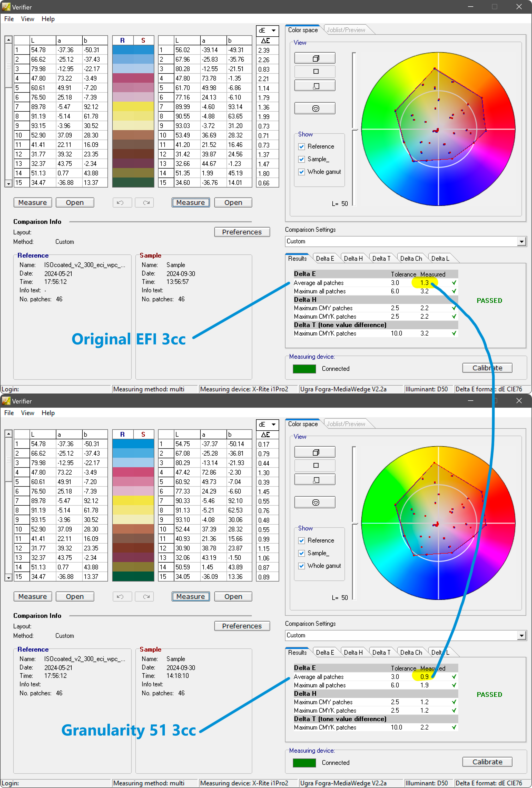Click Preferences button in upper window

point(242,232)
